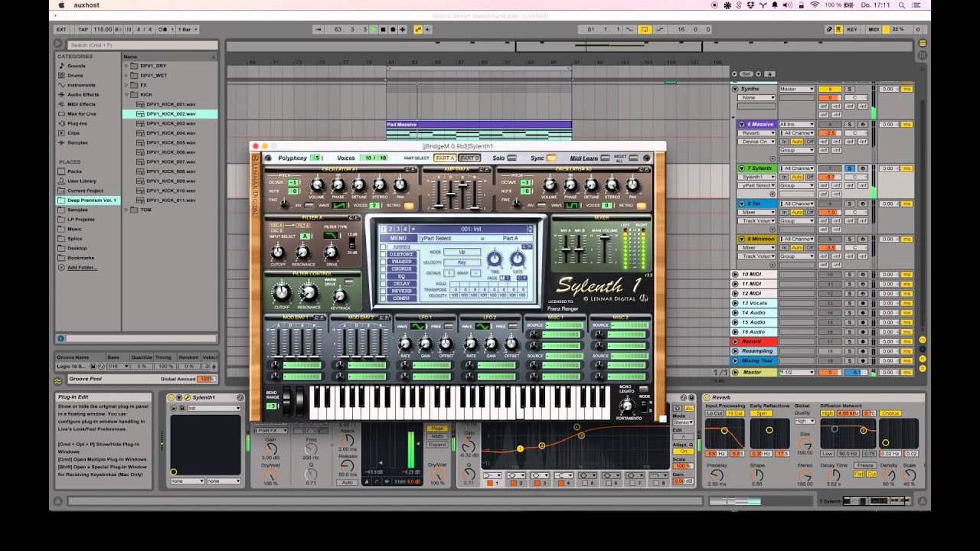Toggle Oscillator A1 RETRIG switch
This screenshot has width=980, height=551.
[x=408, y=205]
